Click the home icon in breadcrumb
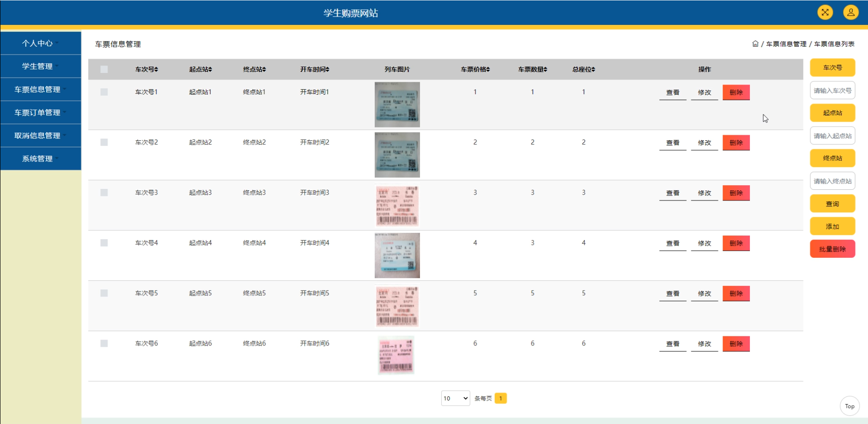The image size is (868, 424). click(755, 44)
